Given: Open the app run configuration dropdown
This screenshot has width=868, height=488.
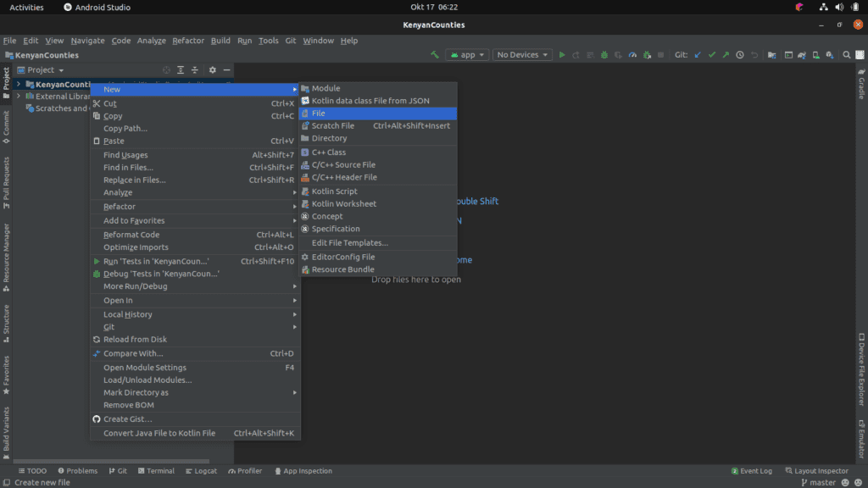Looking at the screenshot, I should coord(467,55).
